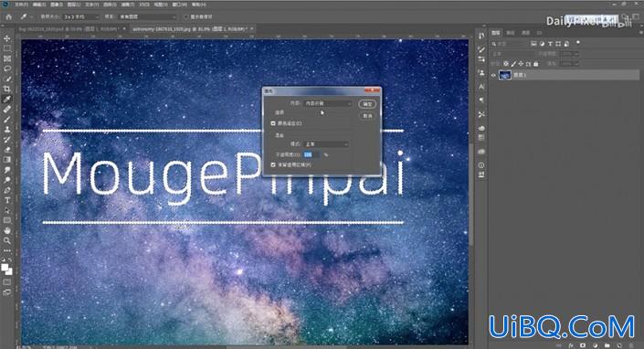Open the Window menu
Screen dimensions: 644x349
point(179,5)
